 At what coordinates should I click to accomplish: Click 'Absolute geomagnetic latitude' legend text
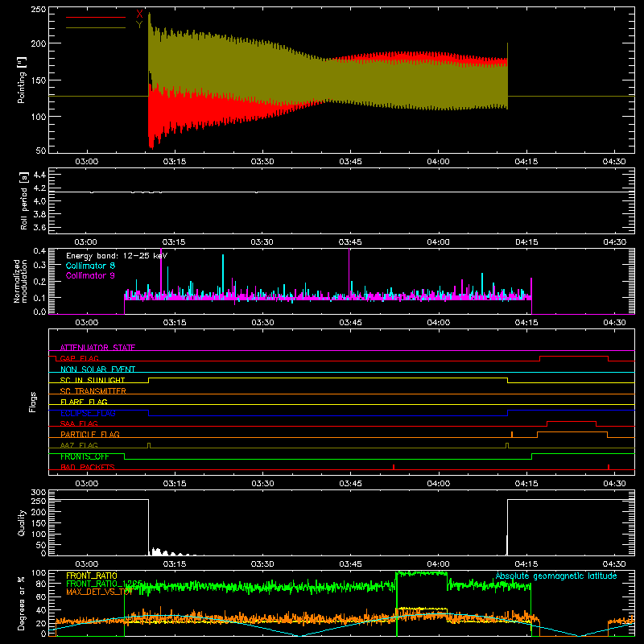coord(556,576)
